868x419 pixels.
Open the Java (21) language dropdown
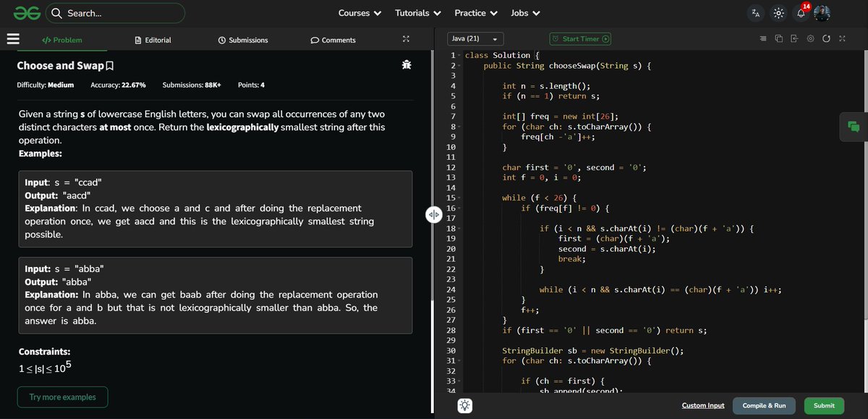click(x=475, y=38)
